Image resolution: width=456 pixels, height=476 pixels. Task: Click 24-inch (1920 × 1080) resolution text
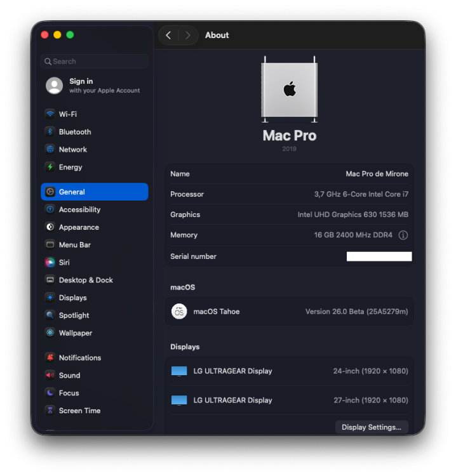(371, 371)
